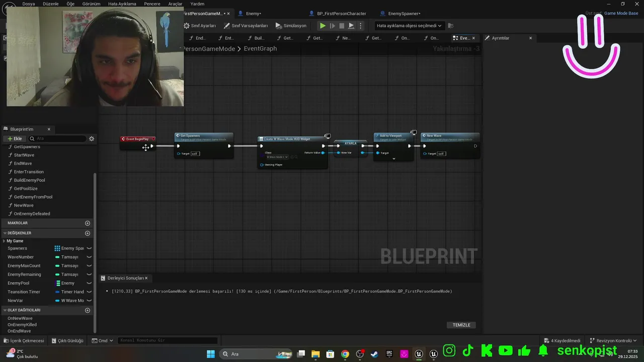Add event dispatcher with OLAY DAĞITICILARI plus icon
Screen dimensions: 644x362
[88, 310]
